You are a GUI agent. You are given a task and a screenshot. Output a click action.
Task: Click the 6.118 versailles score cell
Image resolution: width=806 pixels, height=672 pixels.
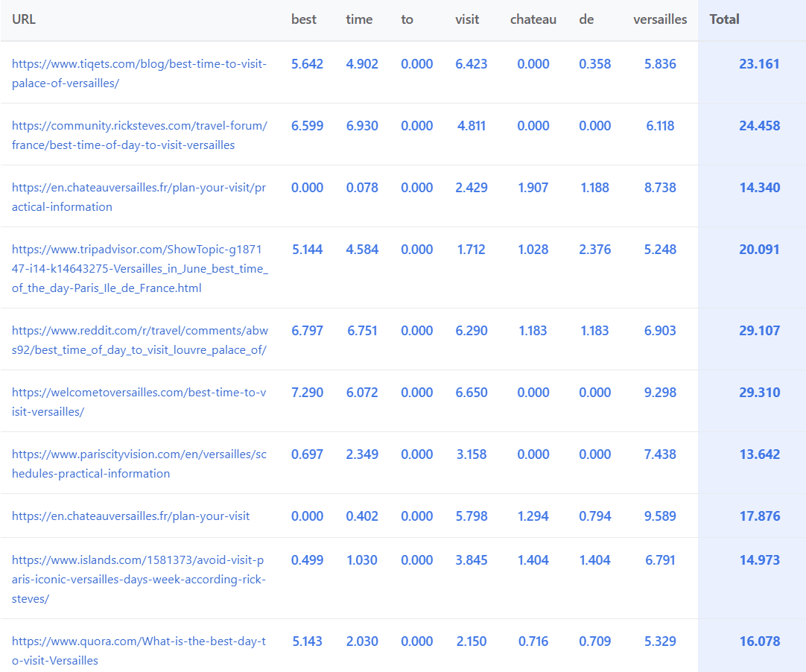tap(660, 125)
